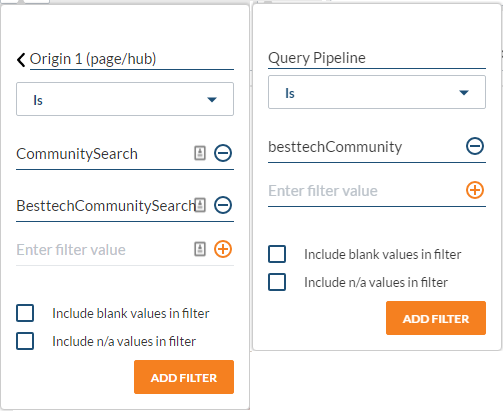The width and height of the screenshot is (503, 411).
Task: Check blank values in Query Pipeline filter
Action: point(277,254)
